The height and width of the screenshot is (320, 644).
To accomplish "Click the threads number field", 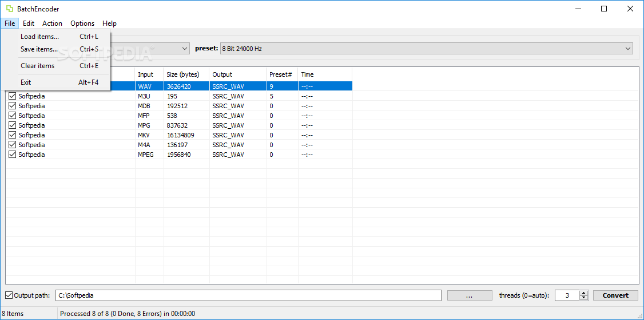I will tap(567, 295).
